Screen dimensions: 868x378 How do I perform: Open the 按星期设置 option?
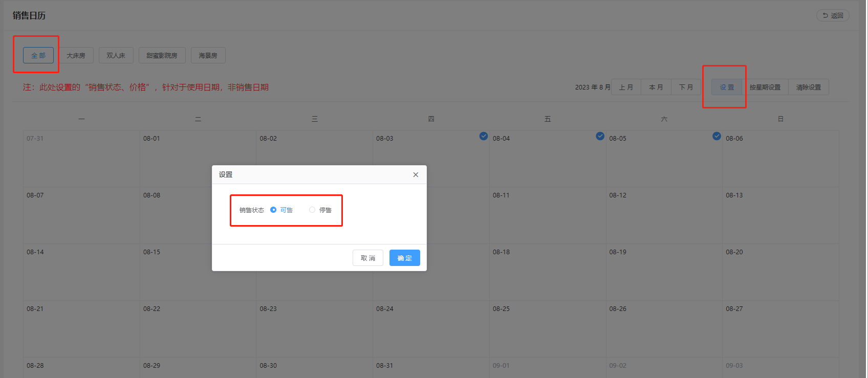pos(765,87)
